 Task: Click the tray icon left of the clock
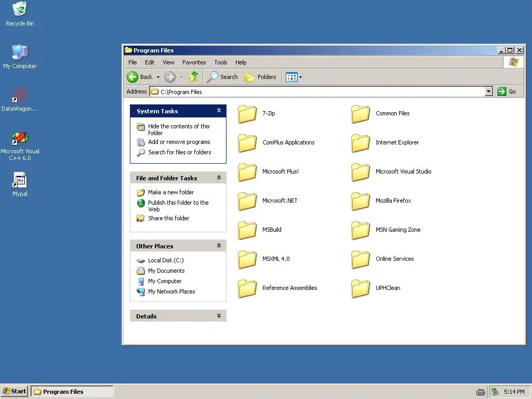(495, 392)
